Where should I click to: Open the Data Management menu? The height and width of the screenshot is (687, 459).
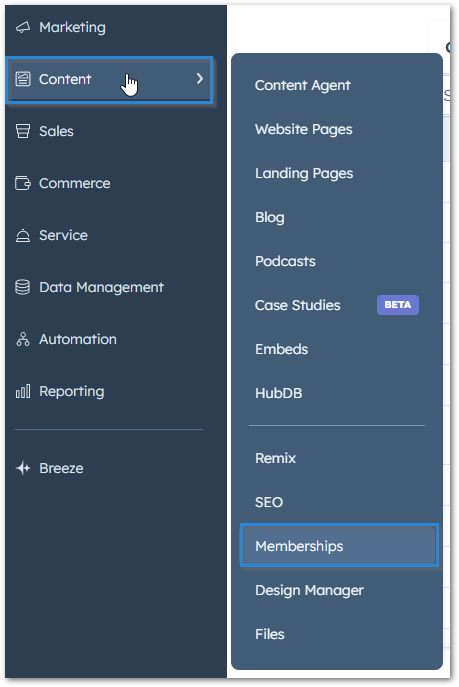pos(101,287)
